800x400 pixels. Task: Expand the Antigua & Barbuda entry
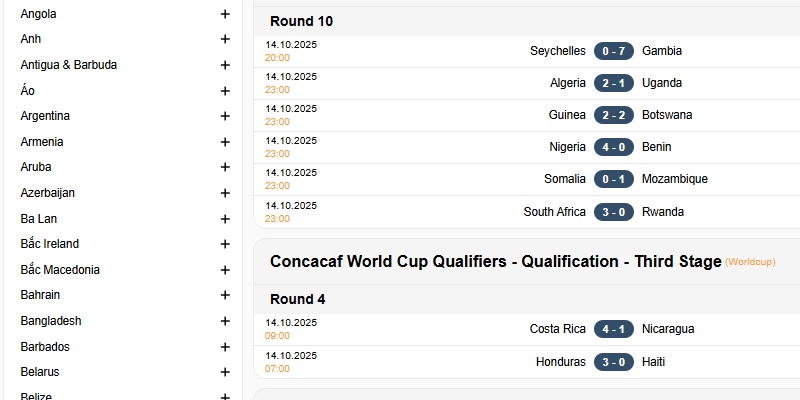point(225,65)
